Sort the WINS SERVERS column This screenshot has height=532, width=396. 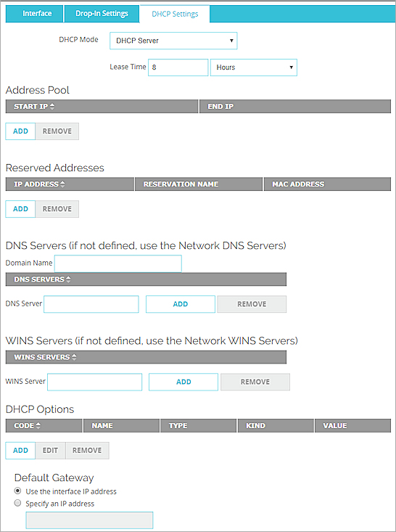146,357
